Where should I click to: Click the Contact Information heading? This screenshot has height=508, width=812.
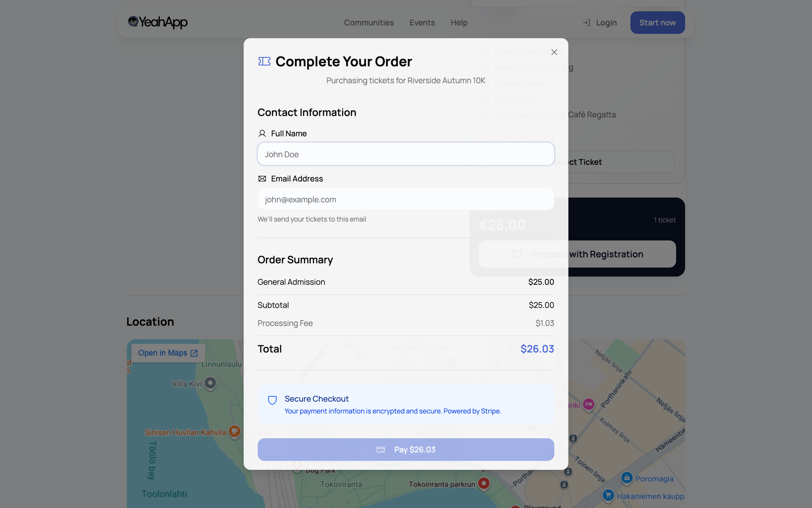pyautogui.click(x=307, y=112)
